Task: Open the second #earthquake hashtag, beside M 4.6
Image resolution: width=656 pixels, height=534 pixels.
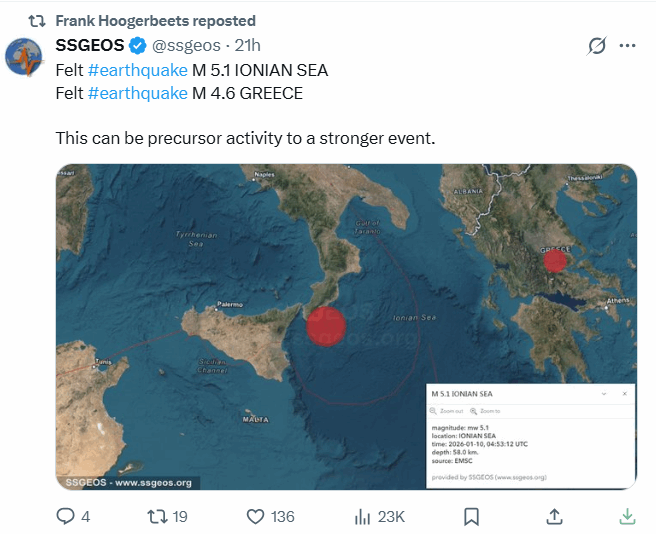Action: 137,93
